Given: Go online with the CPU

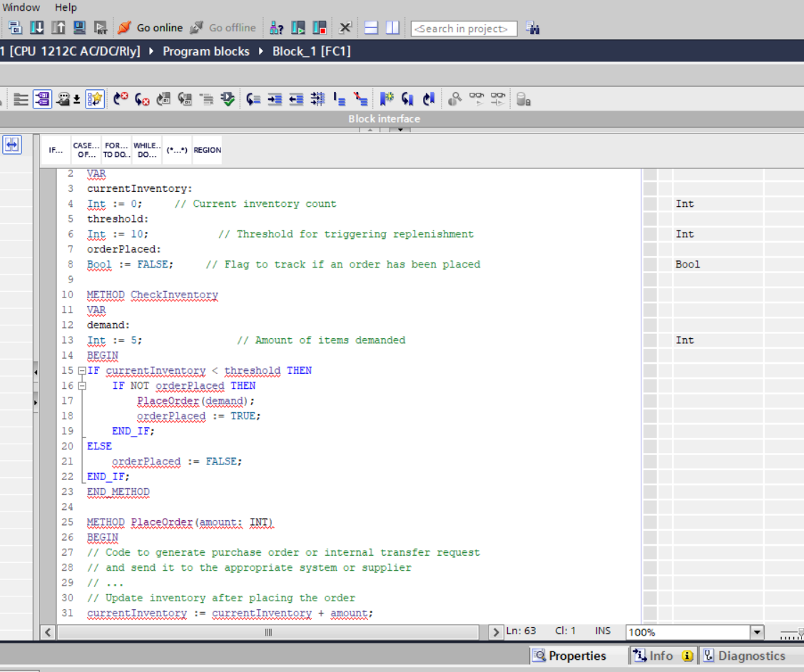Looking at the screenshot, I should [150, 28].
